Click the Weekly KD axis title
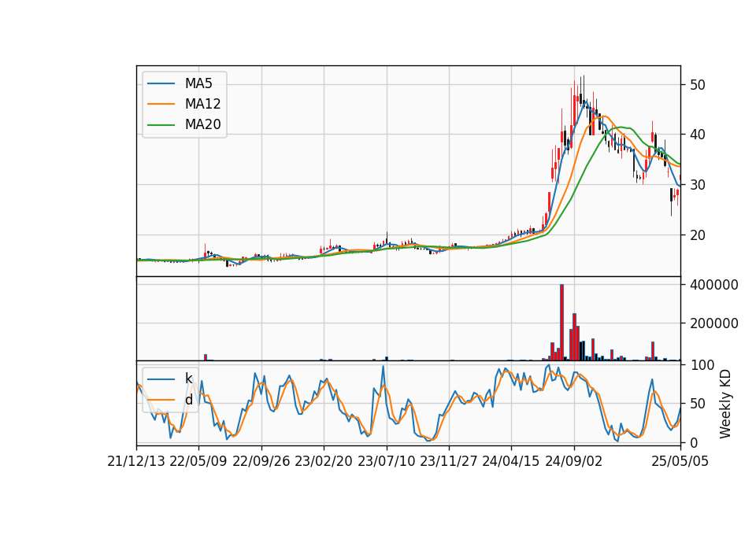Viewport: 756px width, 543px height. (725, 404)
